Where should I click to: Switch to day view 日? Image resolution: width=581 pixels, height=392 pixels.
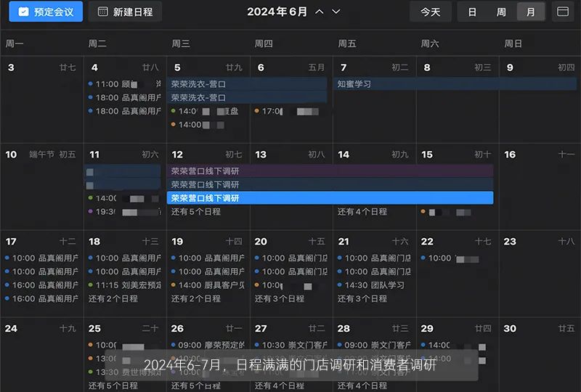tap(472, 12)
